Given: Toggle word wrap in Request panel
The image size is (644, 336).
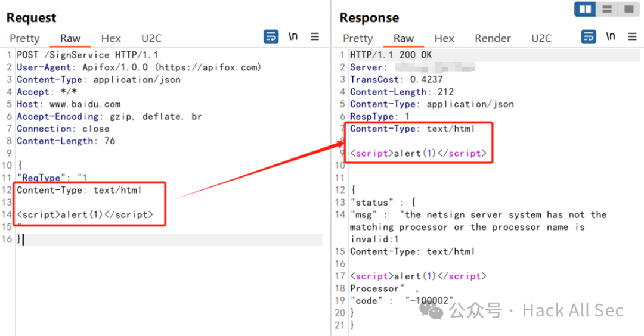Looking at the screenshot, I should tap(271, 37).
